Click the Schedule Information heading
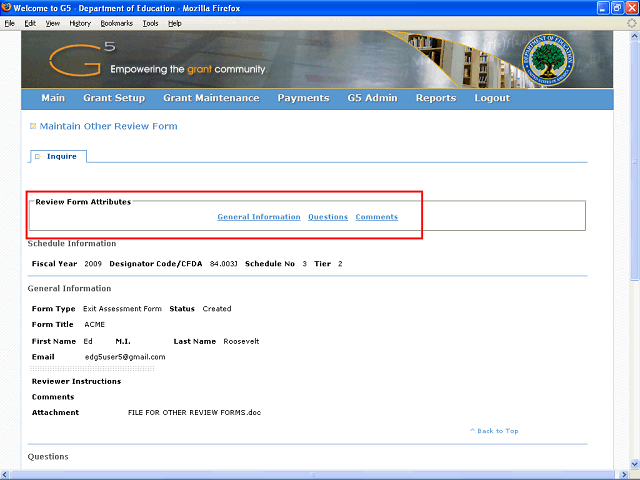The height and width of the screenshot is (480, 640). coord(72,243)
